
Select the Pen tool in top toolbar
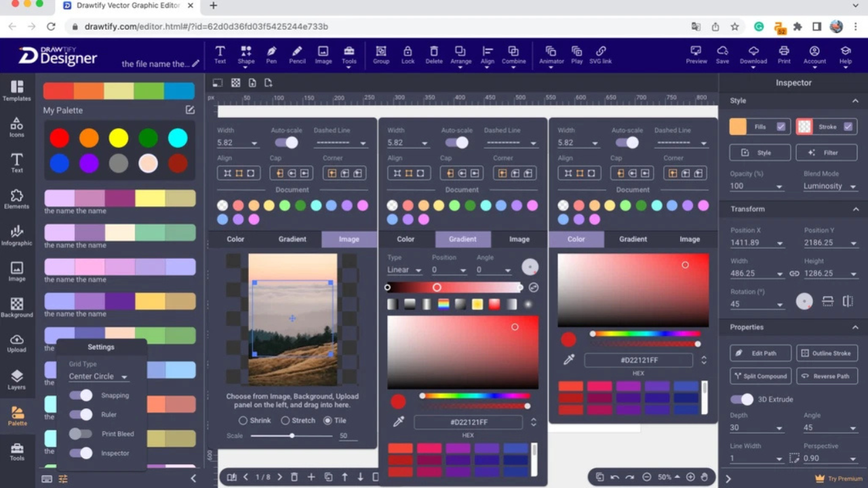[x=271, y=55]
